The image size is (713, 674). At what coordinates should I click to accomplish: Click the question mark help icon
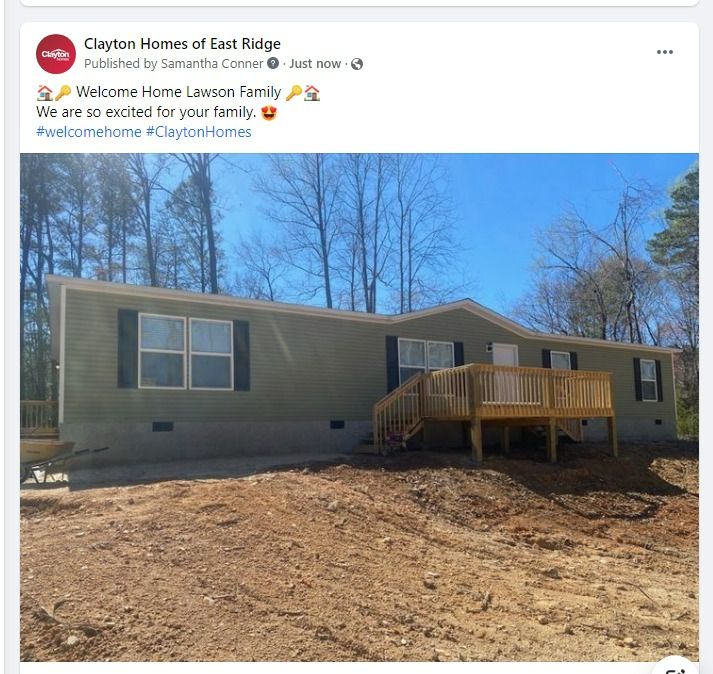273,63
